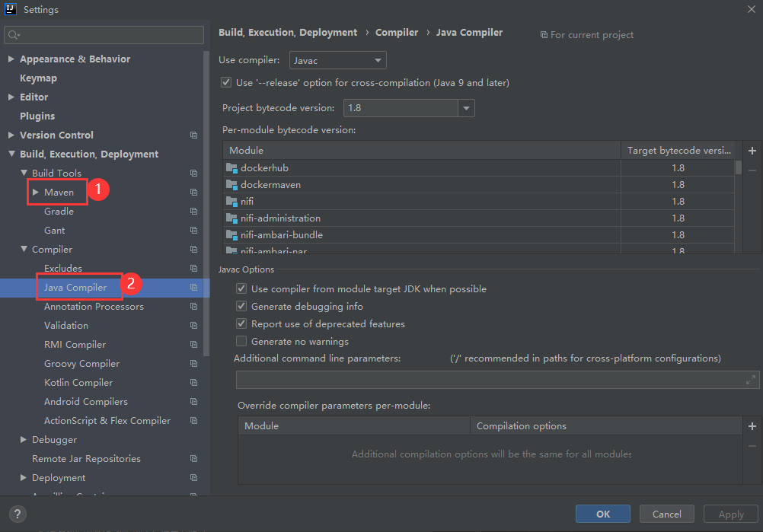This screenshot has width=763, height=532.
Task: Click the help question mark button
Action: [x=18, y=514]
